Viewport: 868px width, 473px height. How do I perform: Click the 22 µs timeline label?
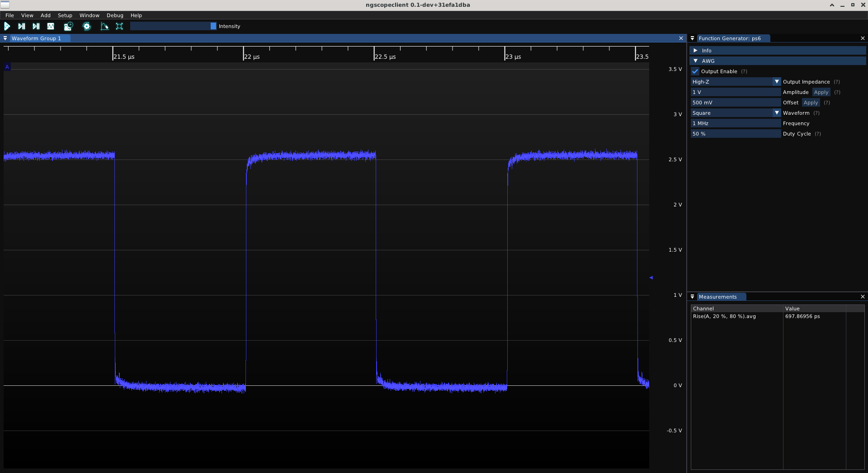(252, 57)
